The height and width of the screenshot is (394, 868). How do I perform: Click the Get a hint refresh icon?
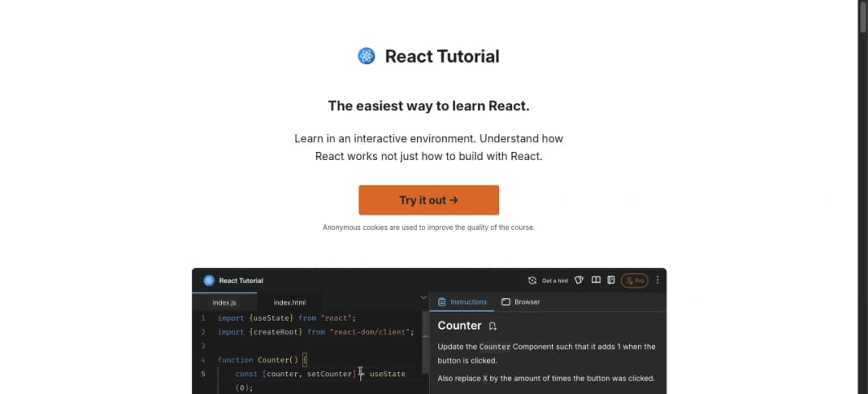click(532, 281)
